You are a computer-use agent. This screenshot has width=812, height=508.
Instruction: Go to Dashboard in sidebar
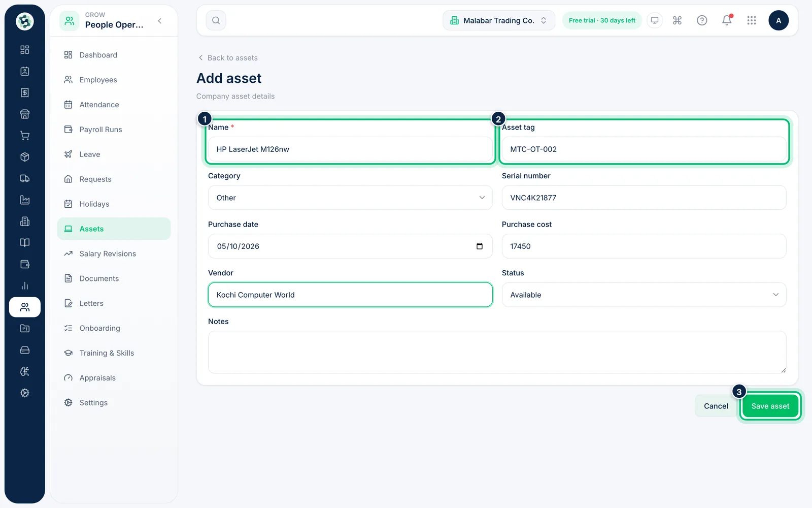click(x=114, y=55)
